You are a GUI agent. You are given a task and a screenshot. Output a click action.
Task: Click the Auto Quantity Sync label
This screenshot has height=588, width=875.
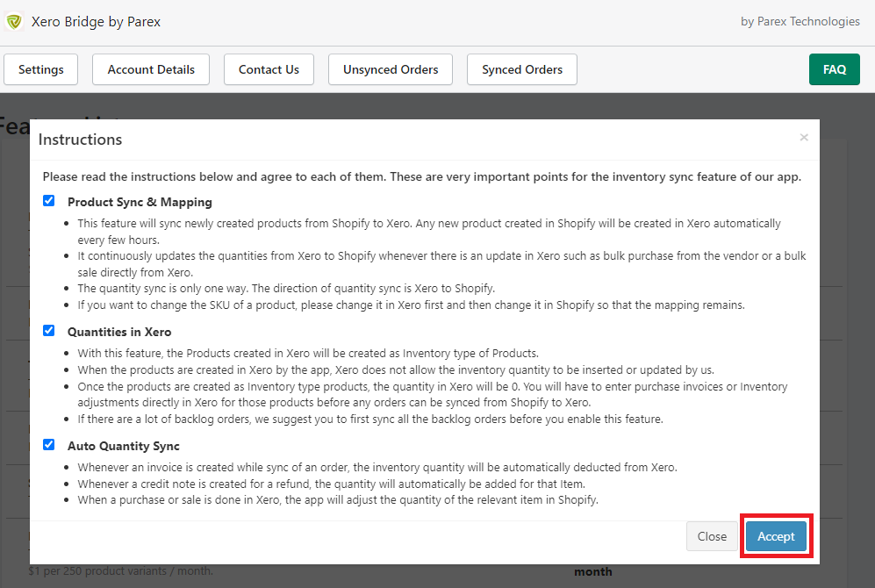click(124, 446)
